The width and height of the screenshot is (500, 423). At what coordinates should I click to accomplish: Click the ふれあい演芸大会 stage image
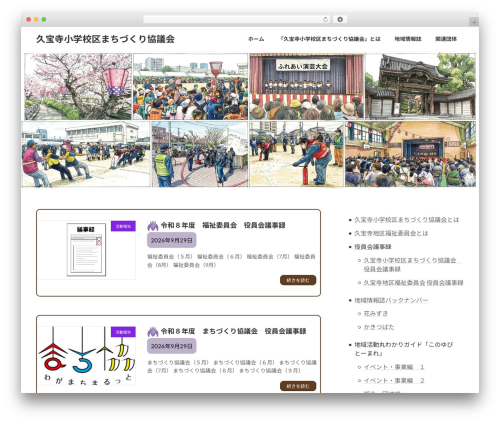306,87
